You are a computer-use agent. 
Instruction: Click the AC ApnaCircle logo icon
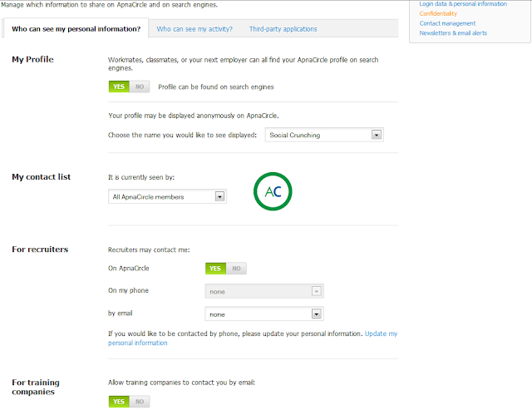point(273,191)
